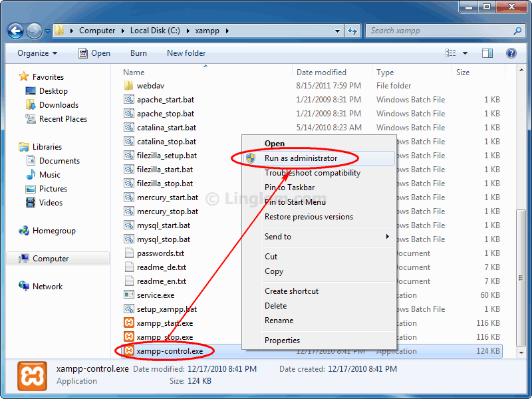The width and height of the screenshot is (532, 399).
Task: Choose Create shortcut from context menu
Action: (x=319, y=291)
